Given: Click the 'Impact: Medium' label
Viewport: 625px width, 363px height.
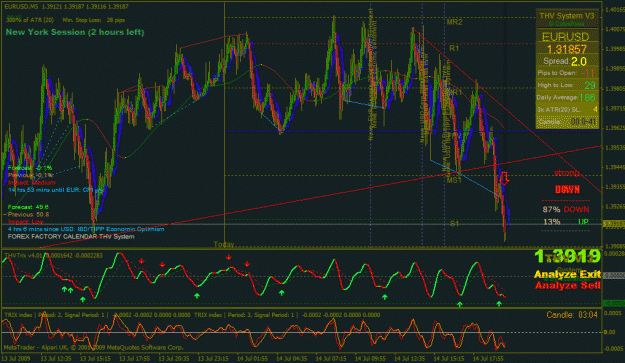Looking at the screenshot, I should pos(31,182).
